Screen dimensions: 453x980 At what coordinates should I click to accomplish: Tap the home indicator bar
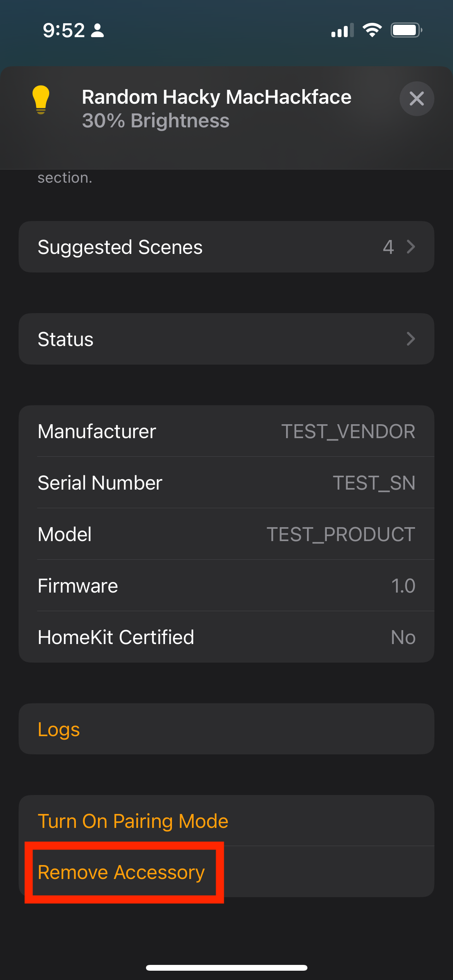[x=226, y=968]
